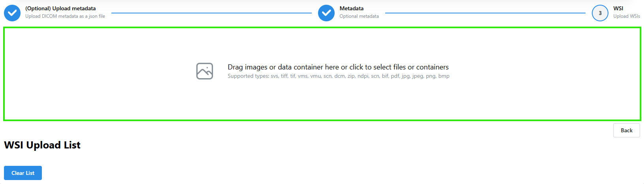Go to the '(Optional) Upload metadata' step title
The height and width of the screenshot is (184, 644).
[60, 8]
